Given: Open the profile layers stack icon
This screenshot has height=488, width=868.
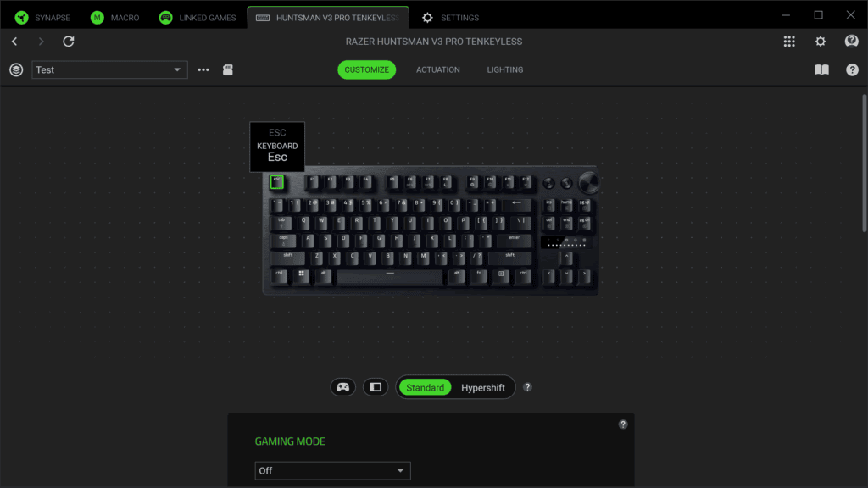Looking at the screenshot, I should point(16,69).
